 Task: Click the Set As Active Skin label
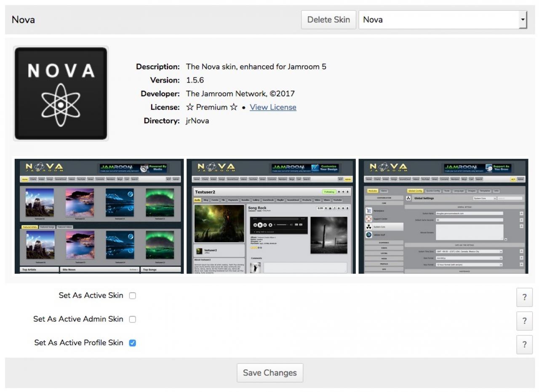(x=91, y=296)
